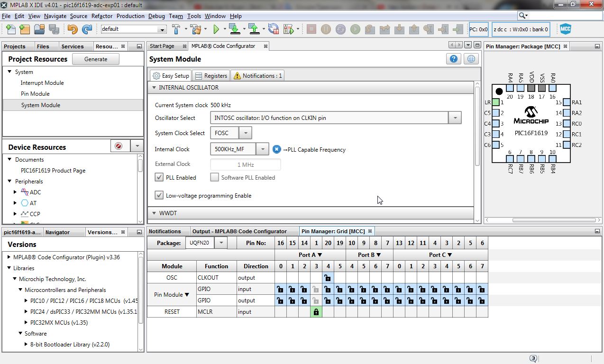The width and height of the screenshot is (604, 364).
Task: Click the Make and Program Device icon
Action: click(x=235, y=29)
